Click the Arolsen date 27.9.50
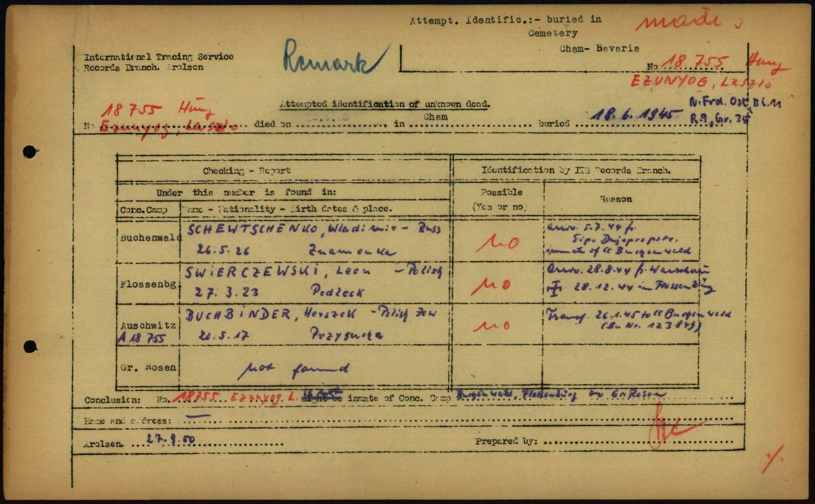Image resolution: width=815 pixels, height=504 pixels. [171, 439]
